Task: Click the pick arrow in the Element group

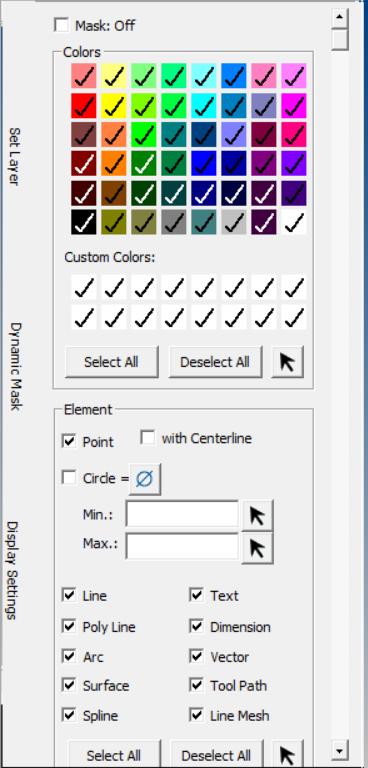Action: point(288,755)
